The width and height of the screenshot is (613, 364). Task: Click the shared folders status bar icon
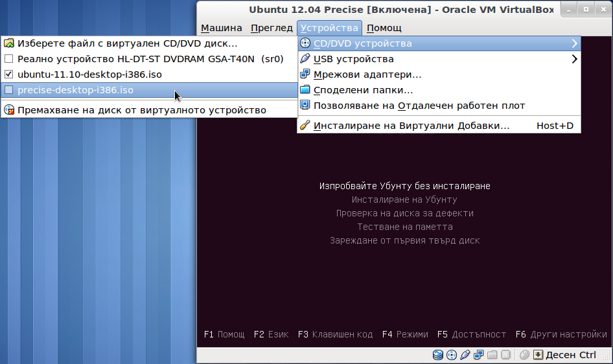[492, 355]
